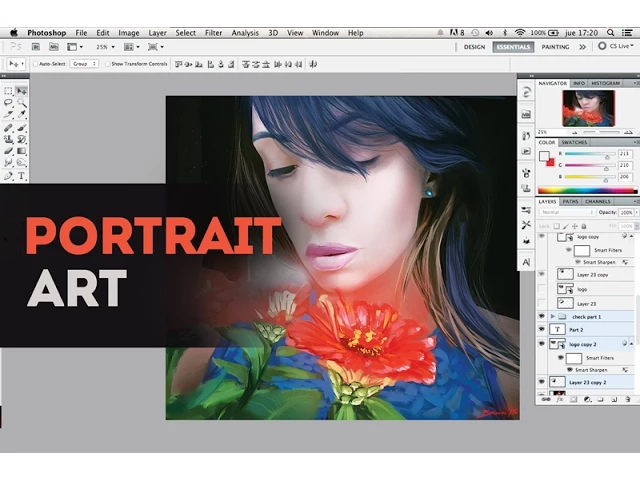
Task: Select the Gradient tool
Action: 22,151
